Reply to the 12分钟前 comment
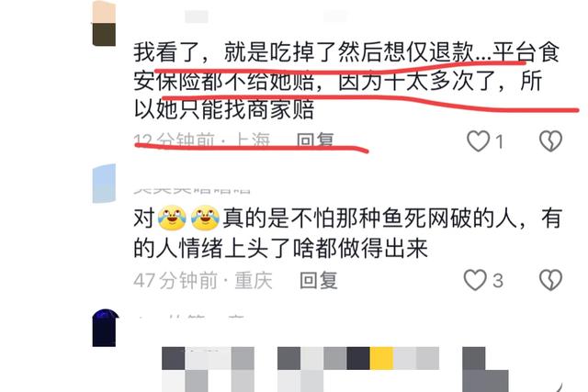Screen dimensions: 588x392 tap(315, 140)
